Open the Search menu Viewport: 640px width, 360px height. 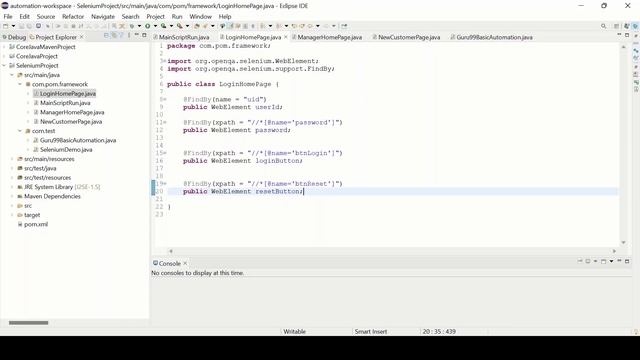130,16
